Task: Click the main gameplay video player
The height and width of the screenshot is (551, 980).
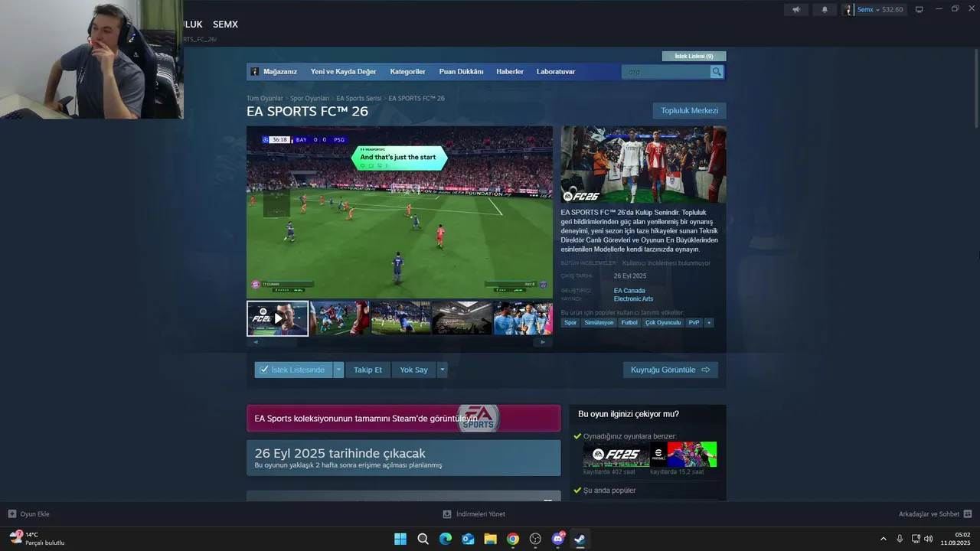Action: 400,212
